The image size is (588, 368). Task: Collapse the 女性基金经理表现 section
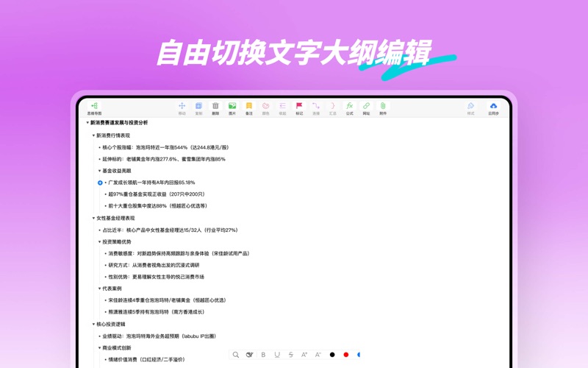[x=93, y=218]
